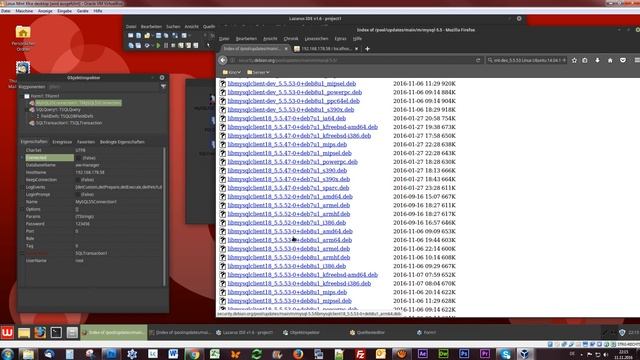
Task: Open link libmysqlclient18_5.5.47-0+deb7u1_ia64.deb
Action: pos(287,118)
